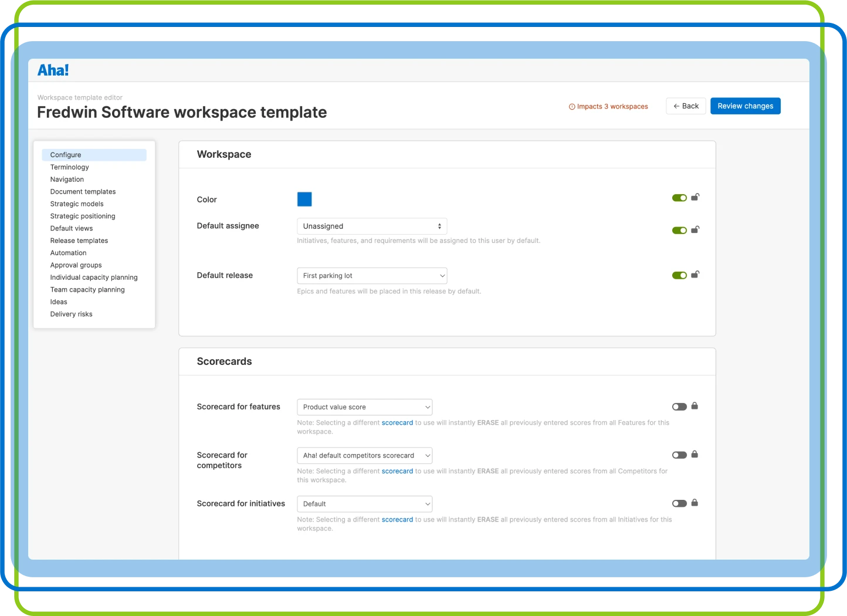Open Delivery risks section
The height and width of the screenshot is (616, 847).
71,314
